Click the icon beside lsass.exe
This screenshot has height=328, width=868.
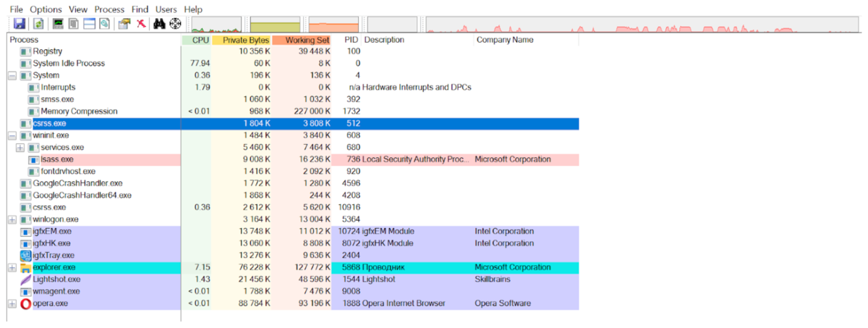point(33,159)
